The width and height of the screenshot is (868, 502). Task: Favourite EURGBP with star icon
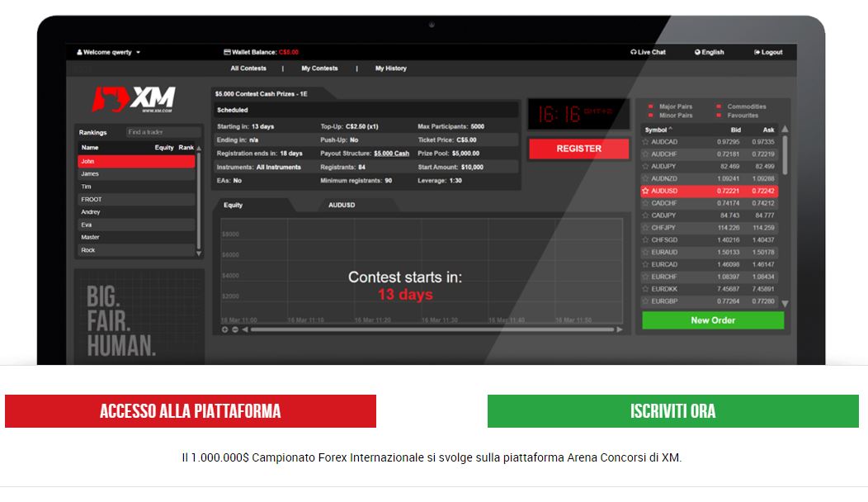pyautogui.click(x=645, y=301)
